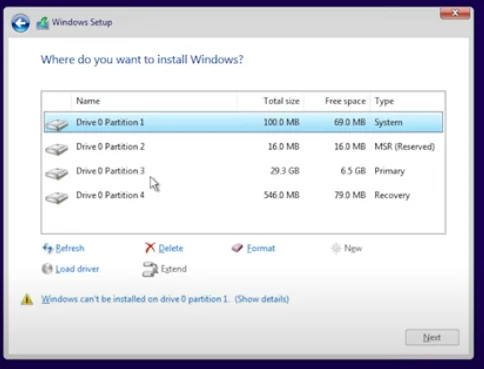
Task: Select Drive 0 Partition 3 row
Action: pyautogui.click(x=243, y=171)
